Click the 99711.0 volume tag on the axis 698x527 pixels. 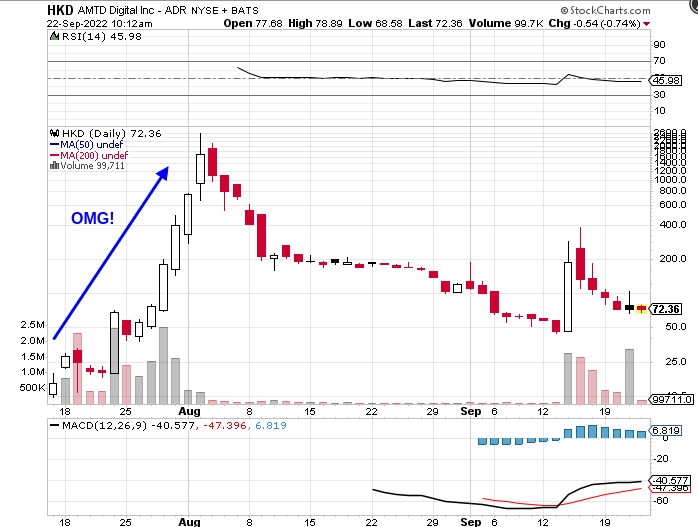[x=673, y=399]
